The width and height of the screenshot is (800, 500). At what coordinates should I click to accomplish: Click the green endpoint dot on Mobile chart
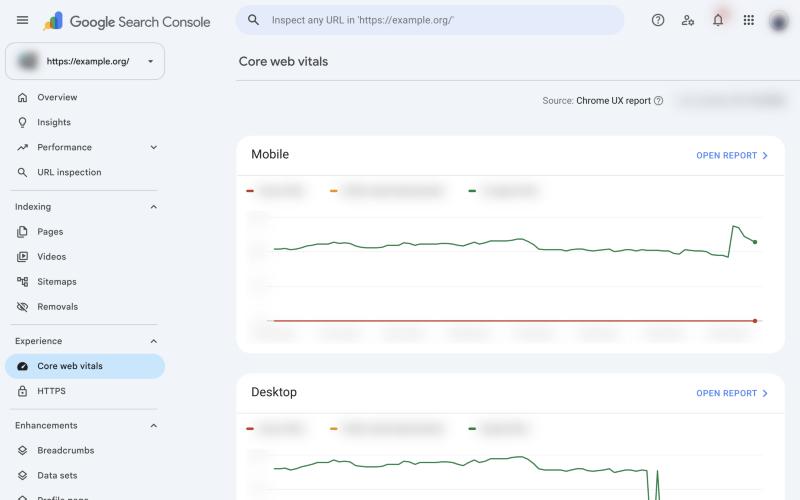point(755,242)
